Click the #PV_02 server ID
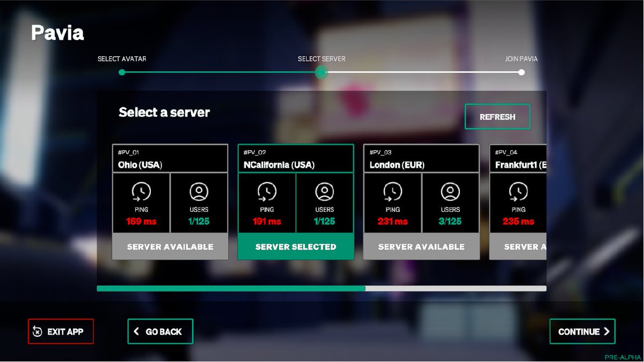Viewport: 644px width, 362px height. [255, 152]
